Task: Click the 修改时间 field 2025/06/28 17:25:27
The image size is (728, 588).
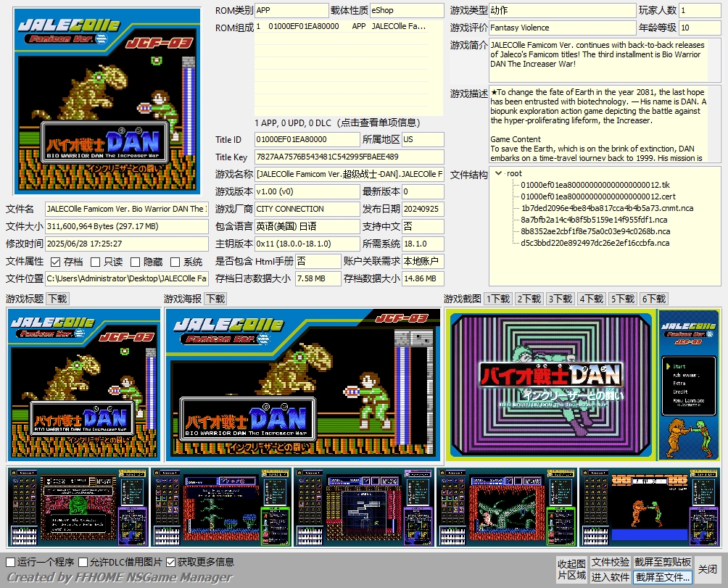Action: (127, 244)
